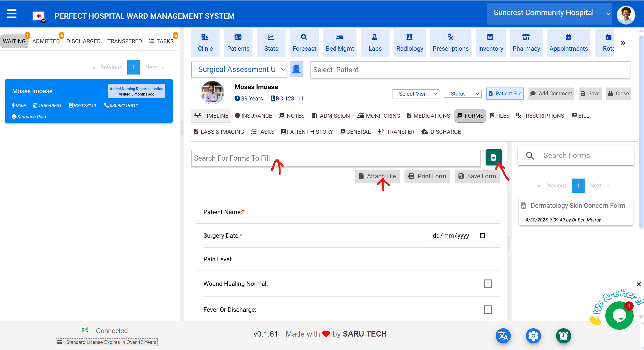Open the Rota module
The image size is (644, 350).
pos(604,43)
